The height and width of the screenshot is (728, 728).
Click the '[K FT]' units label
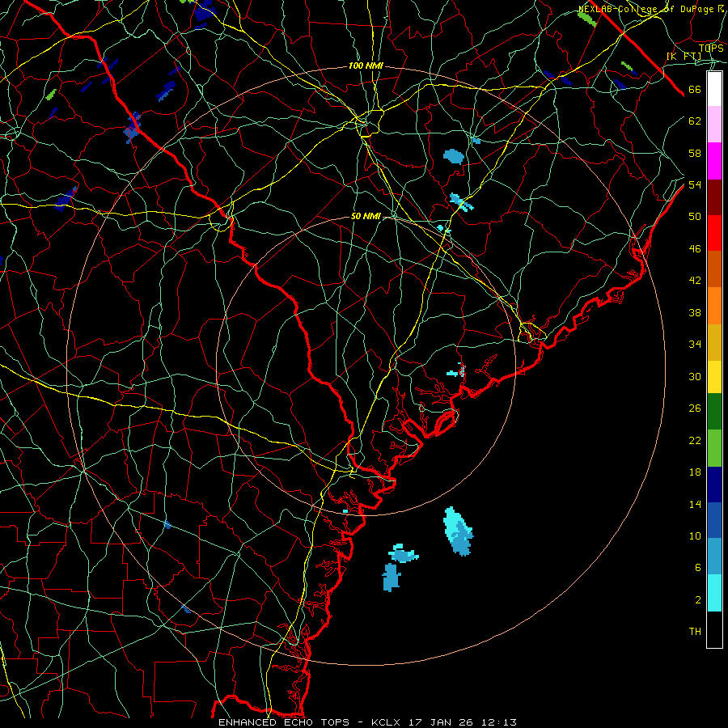tap(684, 57)
